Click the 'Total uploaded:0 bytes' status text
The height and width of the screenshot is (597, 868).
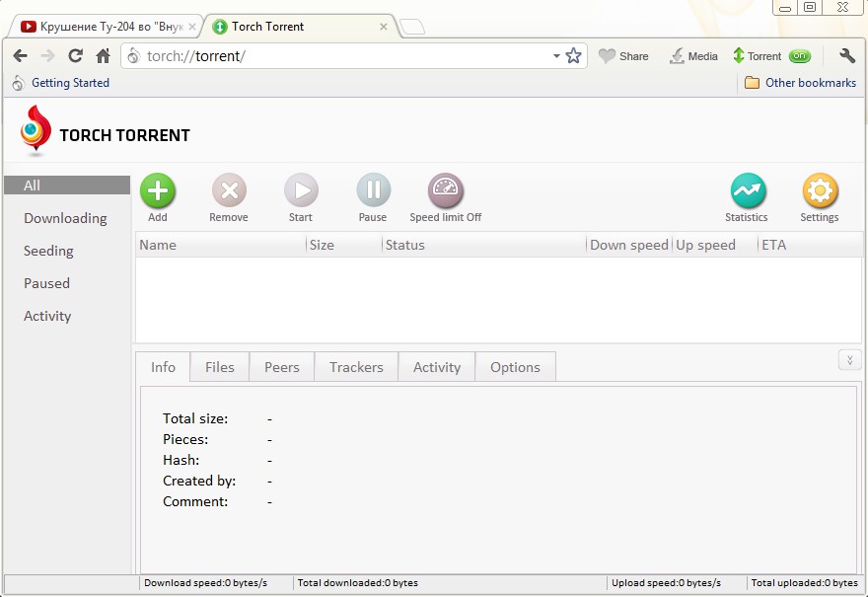point(804,582)
